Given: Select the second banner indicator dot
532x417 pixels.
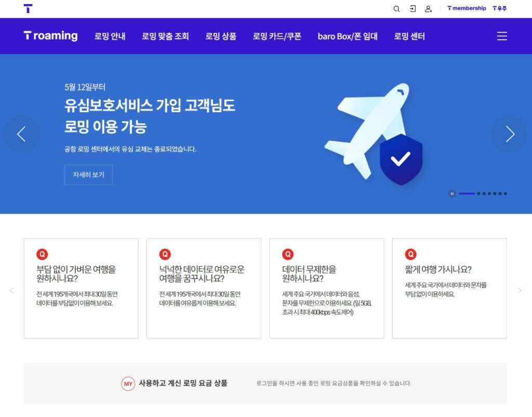Looking at the screenshot, I should 478,193.
